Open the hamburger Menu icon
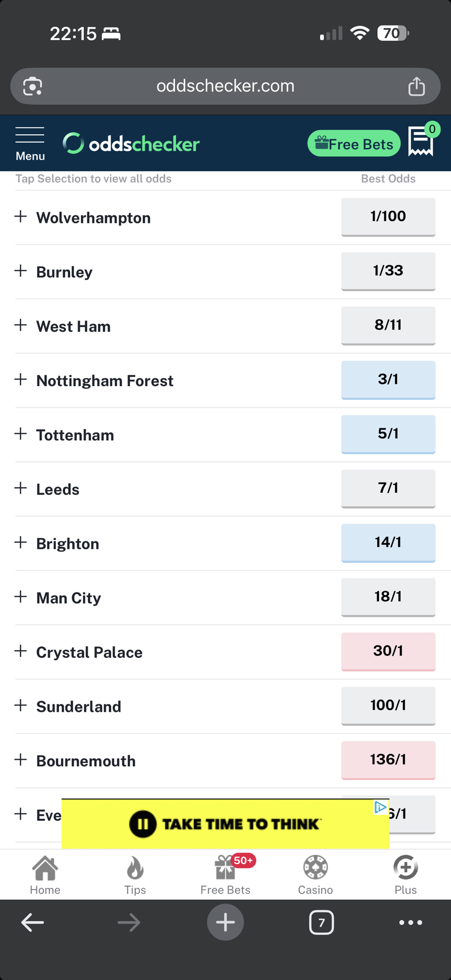Image resolution: width=451 pixels, height=980 pixels. (x=30, y=143)
